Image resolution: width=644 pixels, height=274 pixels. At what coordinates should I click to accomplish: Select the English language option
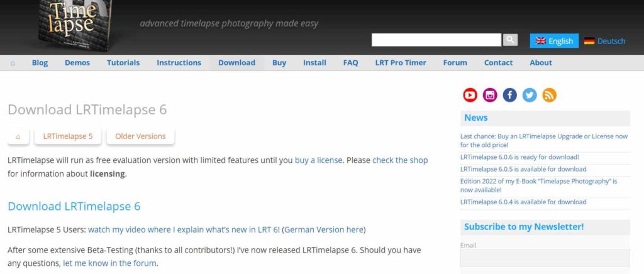click(554, 41)
